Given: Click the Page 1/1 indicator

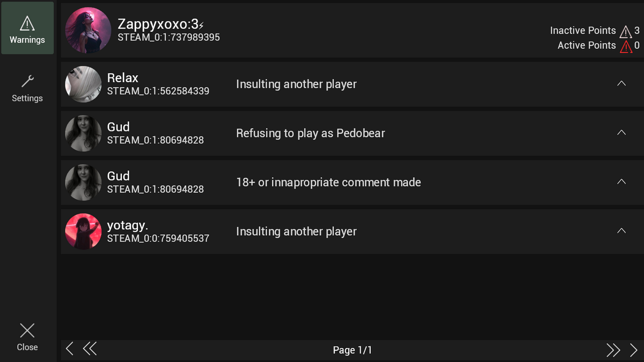Looking at the screenshot, I should click(352, 350).
